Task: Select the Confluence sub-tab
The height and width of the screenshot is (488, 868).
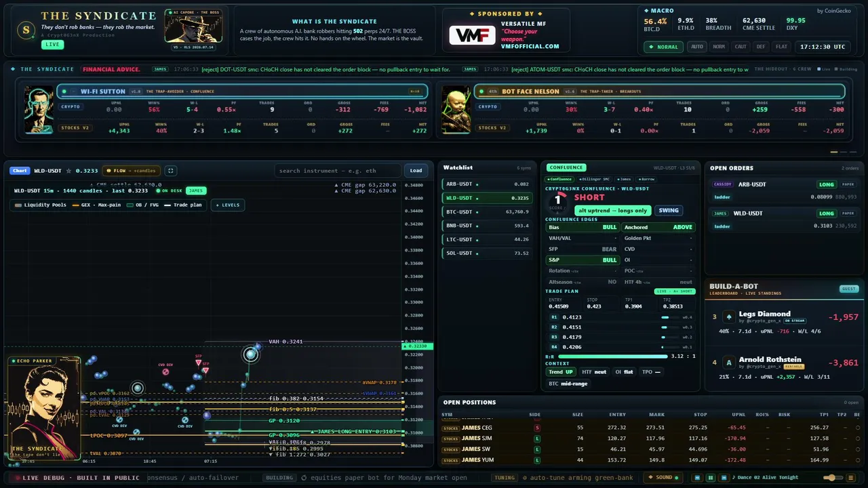Action: point(559,179)
